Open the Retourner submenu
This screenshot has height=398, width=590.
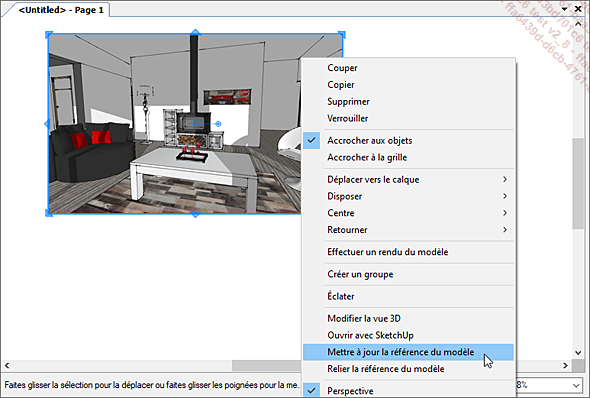(408, 229)
